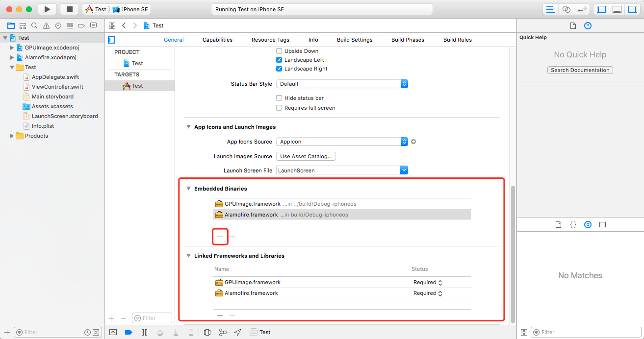The width and height of the screenshot is (644, 339).
Task: Switch to the Capabilities tab
Action: (x=217, y=40)
